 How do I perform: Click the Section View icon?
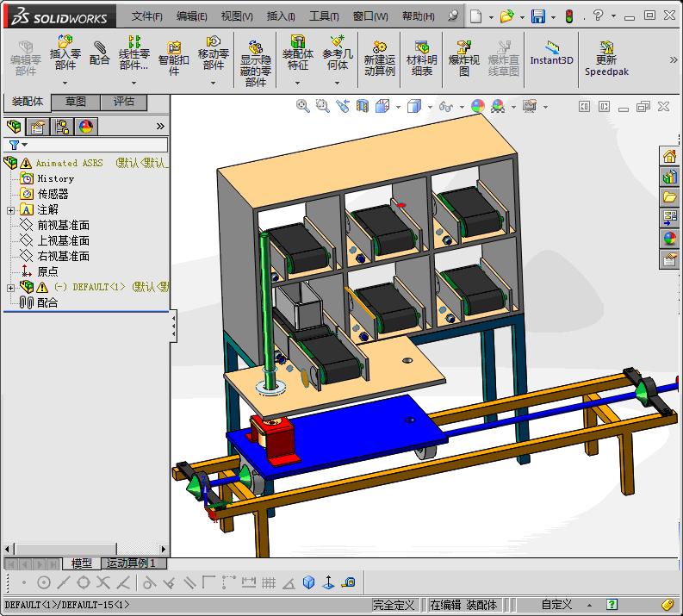tap(363, 106)
